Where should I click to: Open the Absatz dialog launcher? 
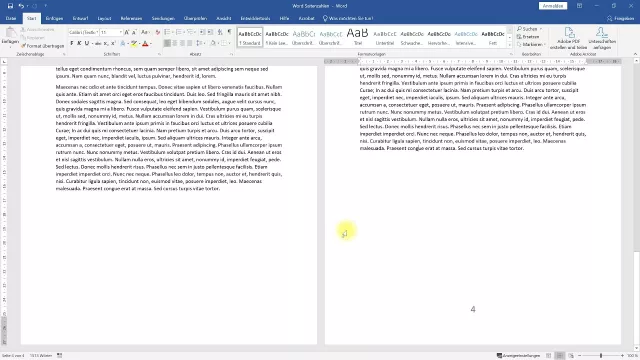231,54
